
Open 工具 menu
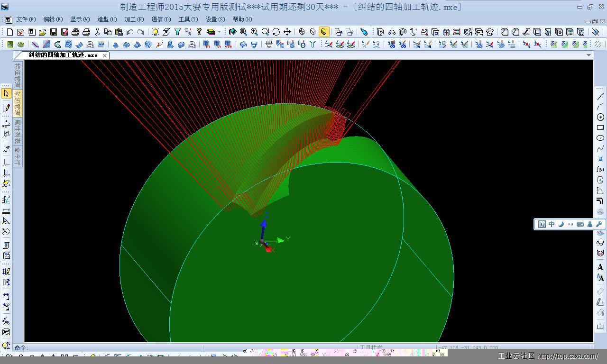click(x=188, y=19)
